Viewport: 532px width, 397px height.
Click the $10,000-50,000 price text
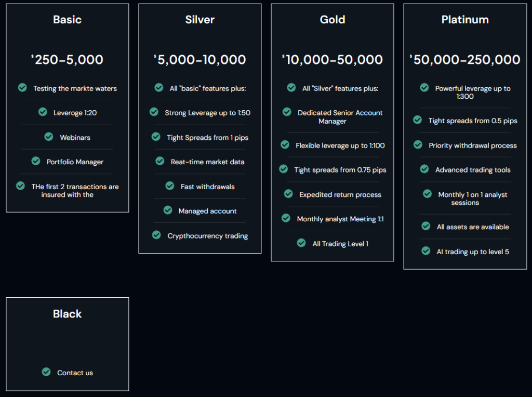[334, 60]
